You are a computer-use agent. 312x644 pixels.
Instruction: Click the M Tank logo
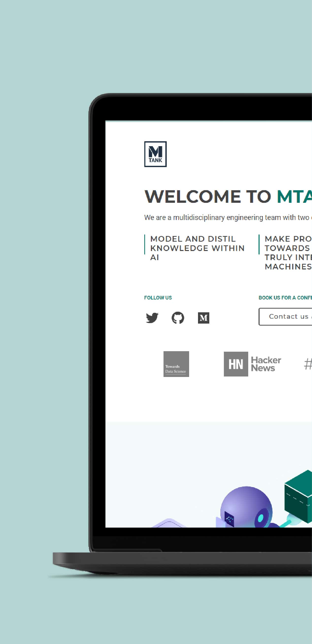pyautogui.click(x=155, y=154)
